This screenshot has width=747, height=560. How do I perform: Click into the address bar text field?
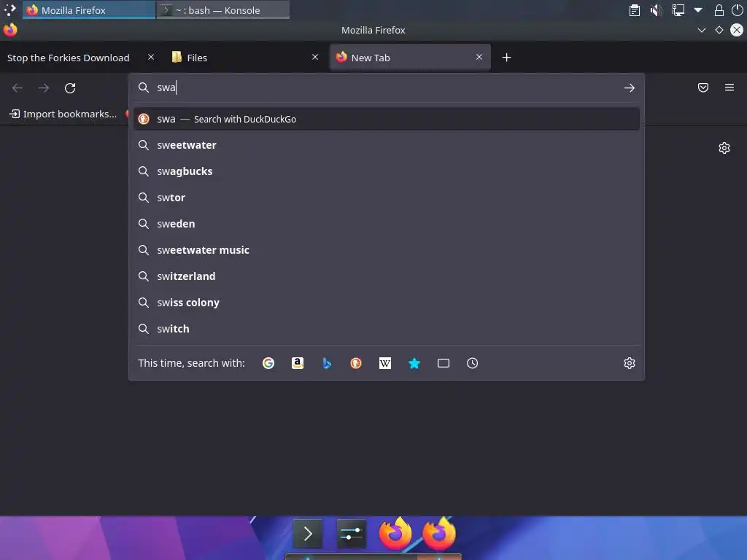386,87
